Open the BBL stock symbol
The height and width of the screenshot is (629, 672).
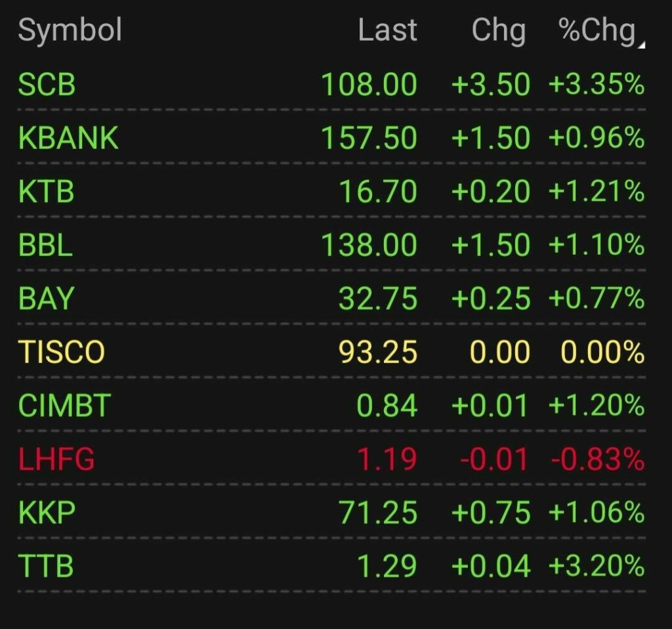(45, 246)
